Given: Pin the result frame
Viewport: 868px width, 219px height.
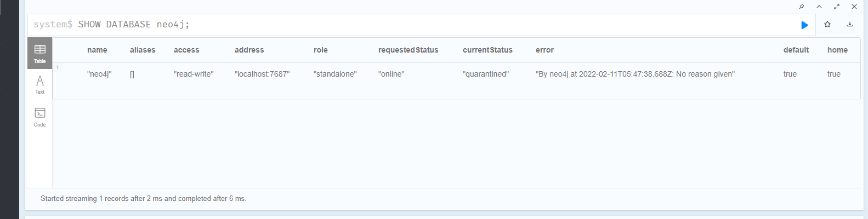Looking at the screenshot, I should click(x=802, y=7).
